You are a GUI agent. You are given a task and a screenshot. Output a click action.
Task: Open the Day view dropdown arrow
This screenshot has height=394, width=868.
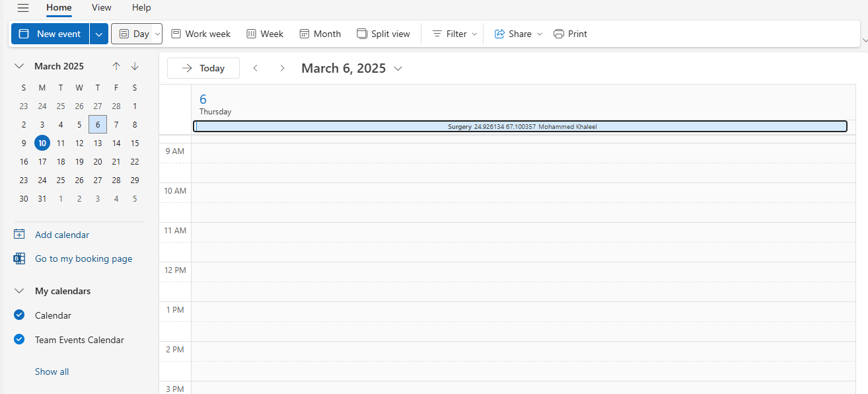tap(157, 34)
